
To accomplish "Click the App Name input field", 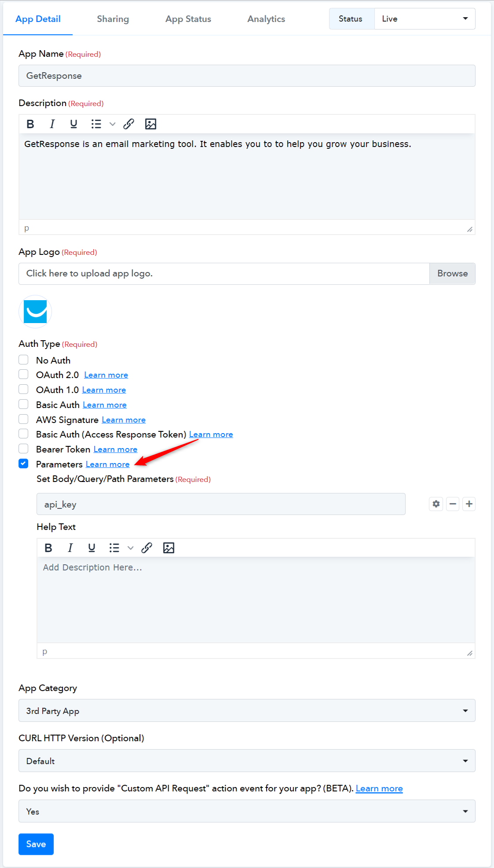I will click(247, 76).
